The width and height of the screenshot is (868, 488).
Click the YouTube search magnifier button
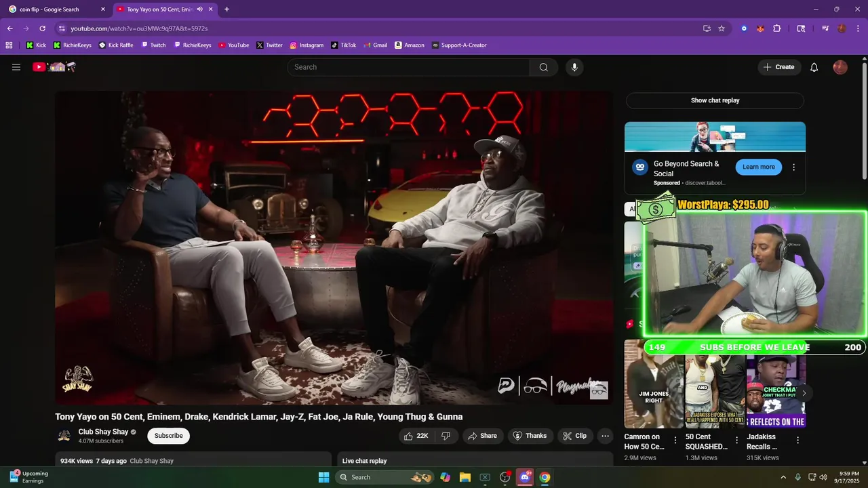tap(544, 67)
